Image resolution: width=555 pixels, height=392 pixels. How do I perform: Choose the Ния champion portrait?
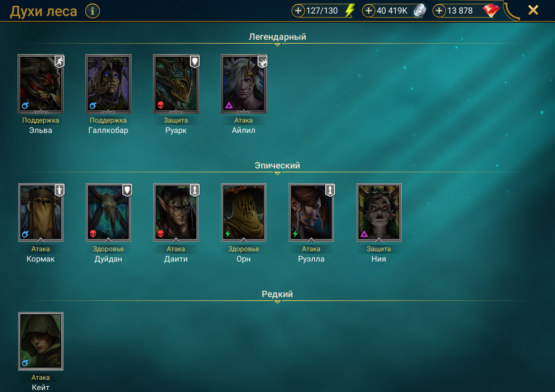coord(379,212)
